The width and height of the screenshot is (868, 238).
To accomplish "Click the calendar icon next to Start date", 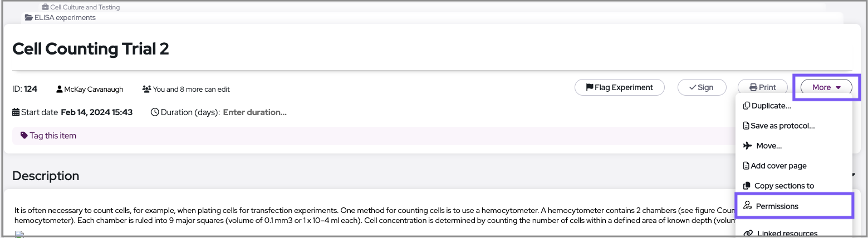I will 16,112.
